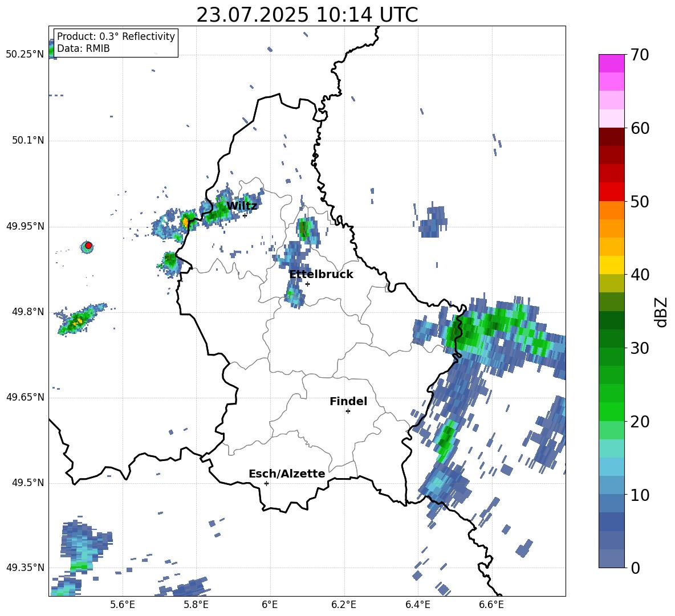Click the 5.8°E longitude tick label

coord(196,605)
